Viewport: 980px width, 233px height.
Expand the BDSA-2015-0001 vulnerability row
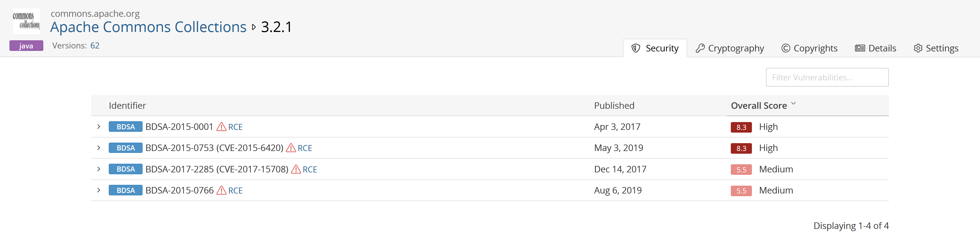click(99, 126)
